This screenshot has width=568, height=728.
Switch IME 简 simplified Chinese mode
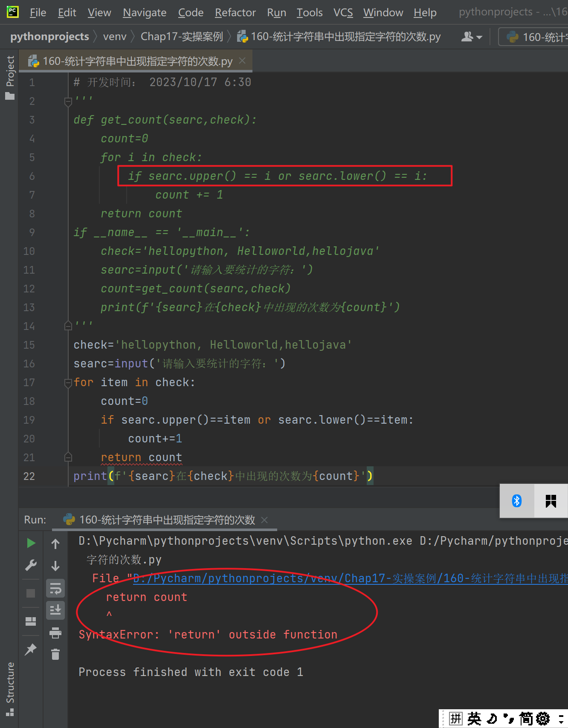point(526,719)
